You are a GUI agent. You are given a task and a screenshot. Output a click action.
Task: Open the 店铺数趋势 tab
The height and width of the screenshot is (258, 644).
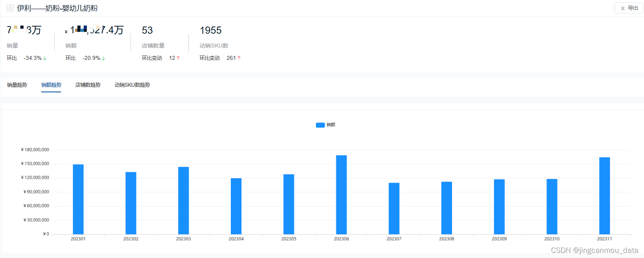[x=88, y=85]
